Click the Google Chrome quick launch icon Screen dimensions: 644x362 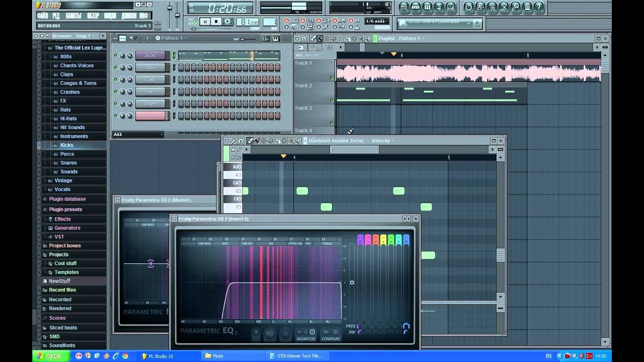[125, 356]
